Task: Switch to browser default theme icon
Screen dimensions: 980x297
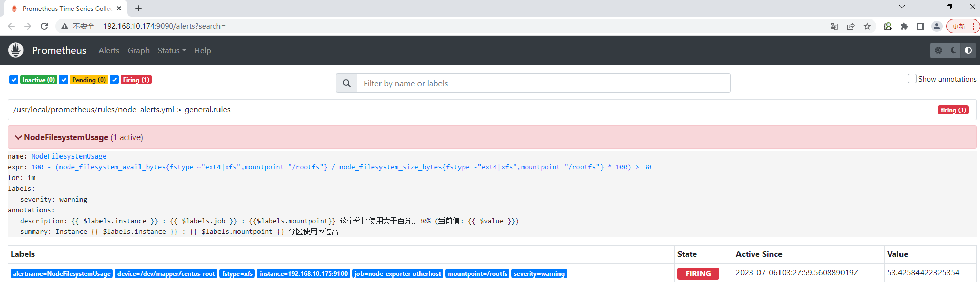Action: pyautogui.click(x=938, y=50)
